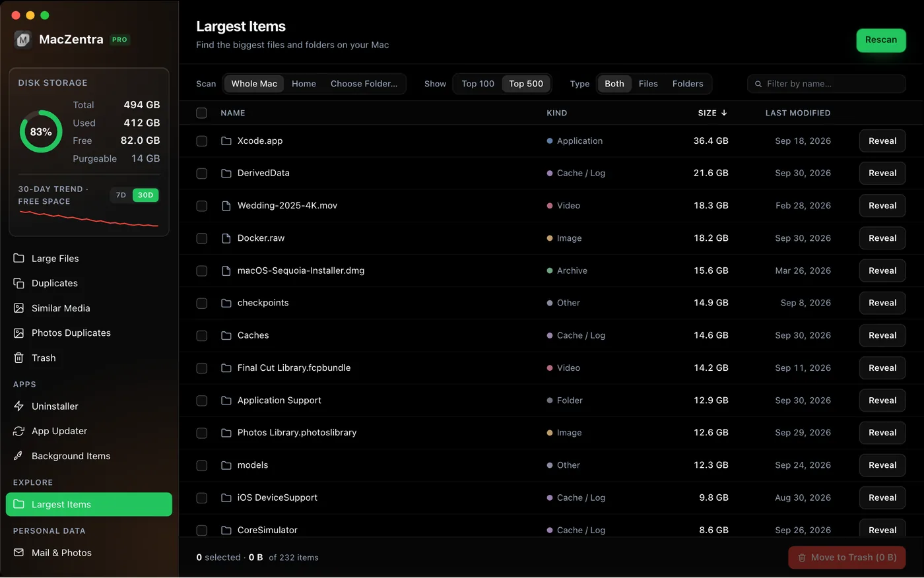The width and height of the screenshot is (924, 578).
Task: Click the file icon beside Docker.raw
Action: pos(226,238)
